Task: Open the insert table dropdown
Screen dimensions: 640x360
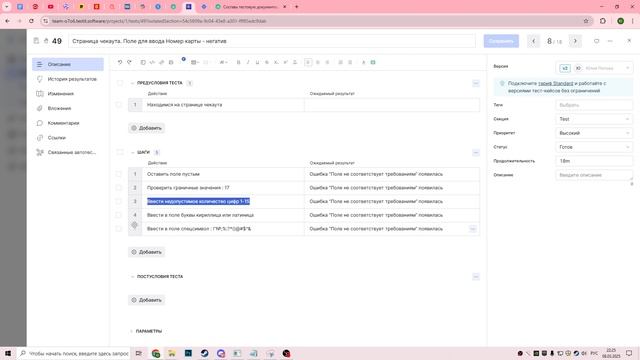Action: 195,62
